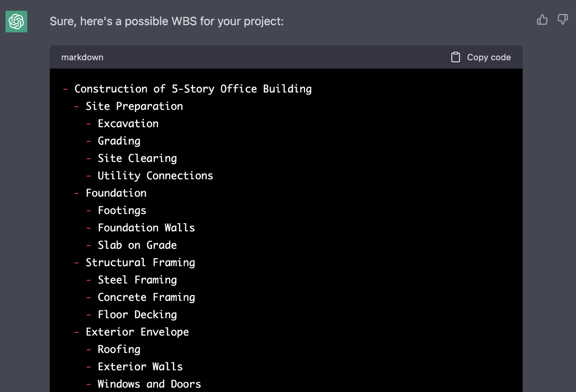The height and width of the screenshot is (392, 576).
Task: Click the Grading entry
Action: (119, 141)
